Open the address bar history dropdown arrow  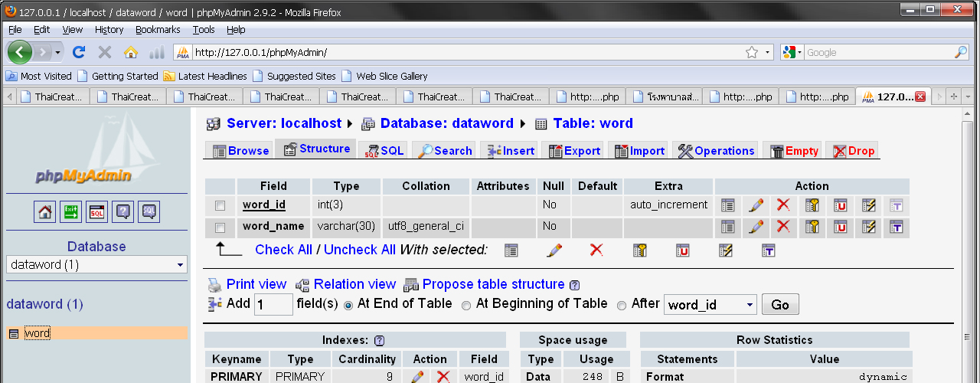pyautogui.click(x=768, y=52)
